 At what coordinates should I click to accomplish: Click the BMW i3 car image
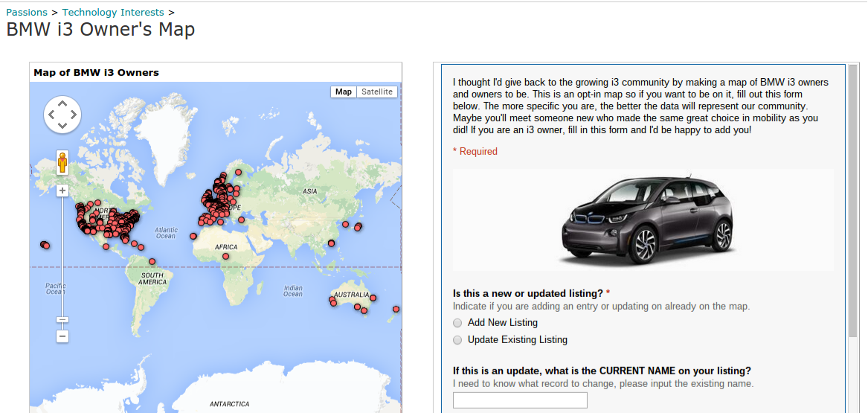[643, 220]
